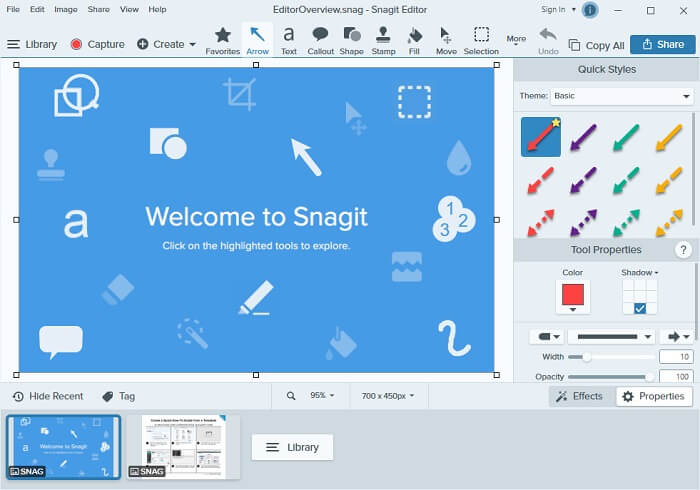
Task: Open the arrow end style dropdown
Action: (x=678, y=336)
